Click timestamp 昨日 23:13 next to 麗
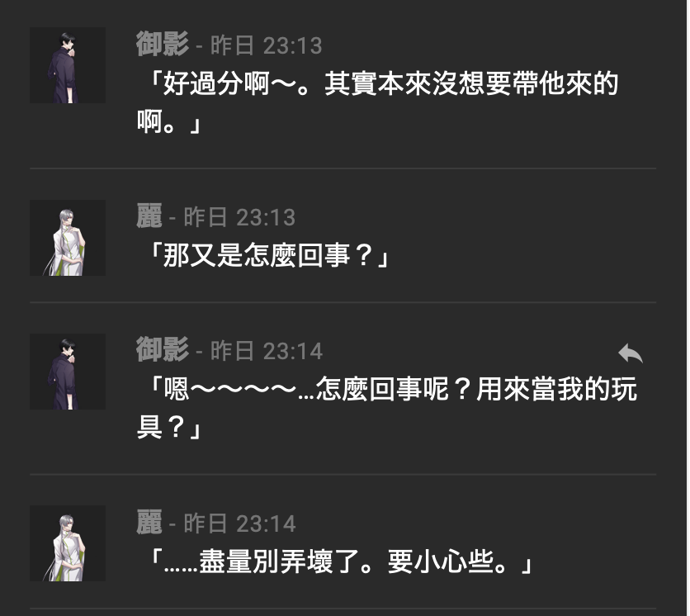The width and height of the screenshot is (690, 616). (x=239, y=217)
